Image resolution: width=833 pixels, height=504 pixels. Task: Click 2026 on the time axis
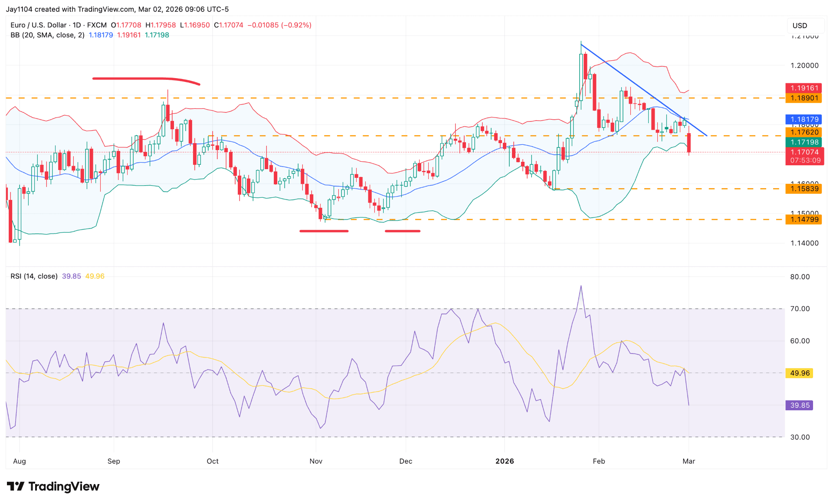(505, 461)
